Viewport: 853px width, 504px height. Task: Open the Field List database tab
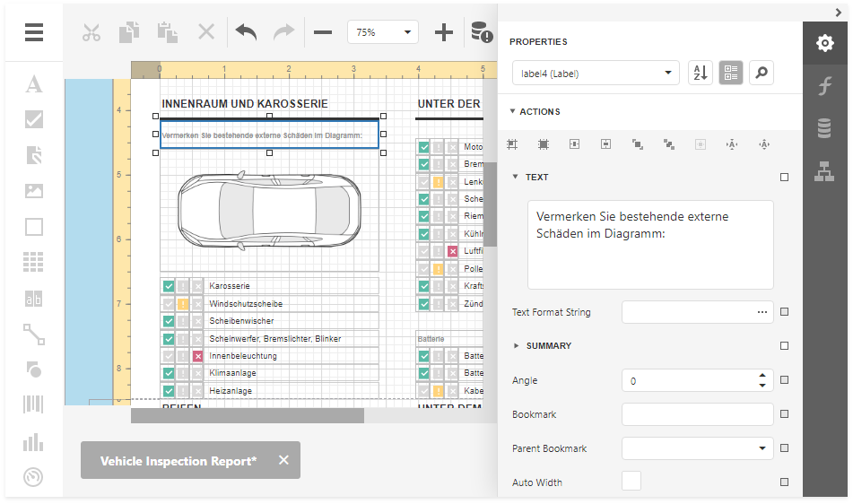pos(824,128)
